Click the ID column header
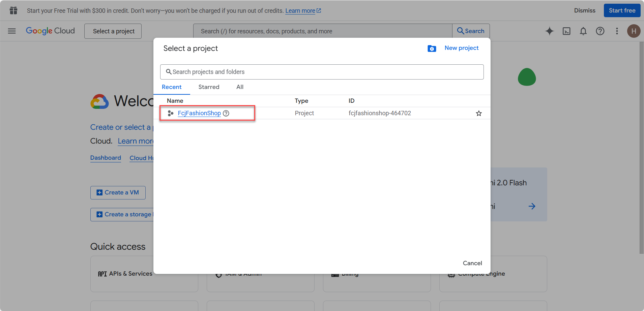The height and width of the screenshot is (311, 644). pyautogui.click(x=351, y=101)
